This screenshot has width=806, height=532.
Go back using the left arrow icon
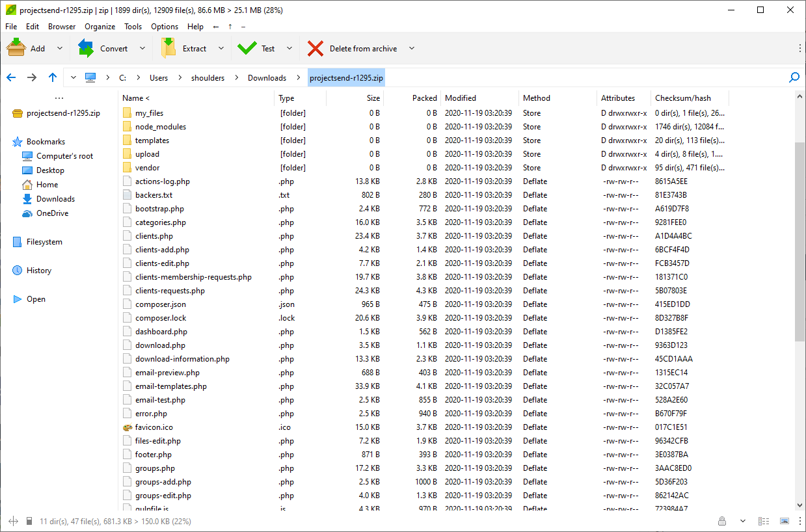pyautogui.click(x=11, y=77)
